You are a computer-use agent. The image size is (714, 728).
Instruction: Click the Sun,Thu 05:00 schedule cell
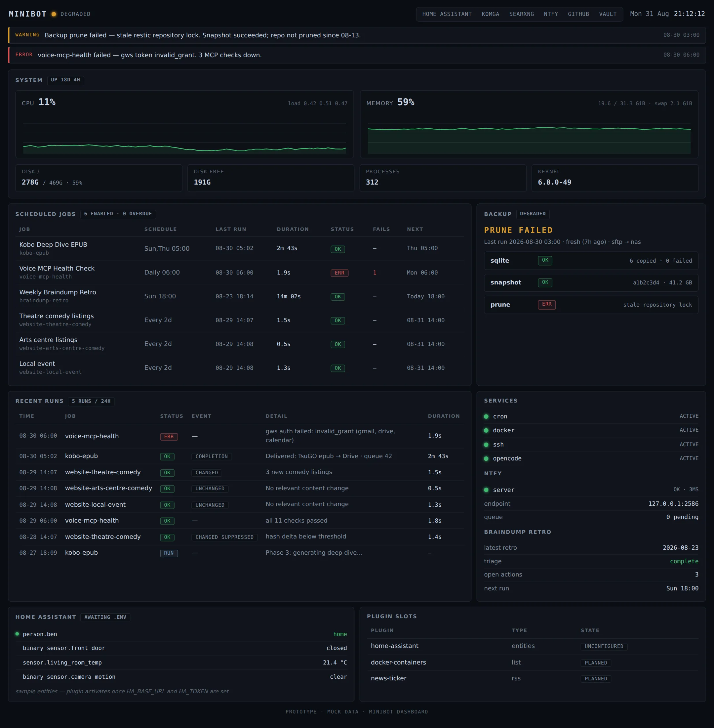coord(167,248)
